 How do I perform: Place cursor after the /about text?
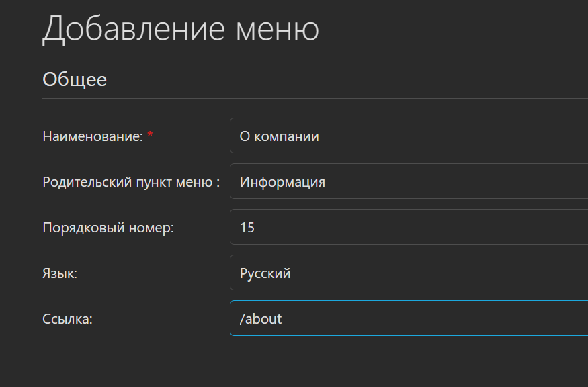point(283,319)
